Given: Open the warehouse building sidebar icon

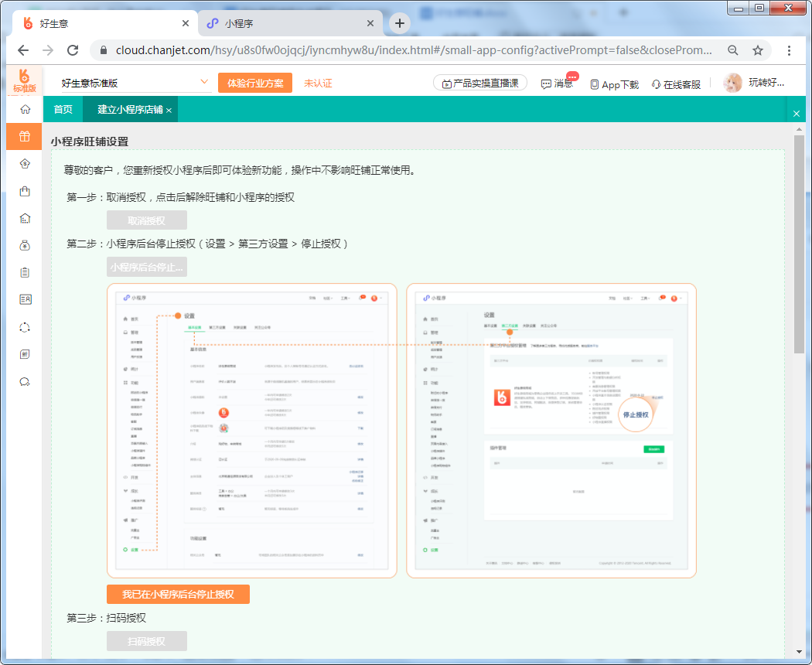Looking at the screenshot, I should click(24, 218).
